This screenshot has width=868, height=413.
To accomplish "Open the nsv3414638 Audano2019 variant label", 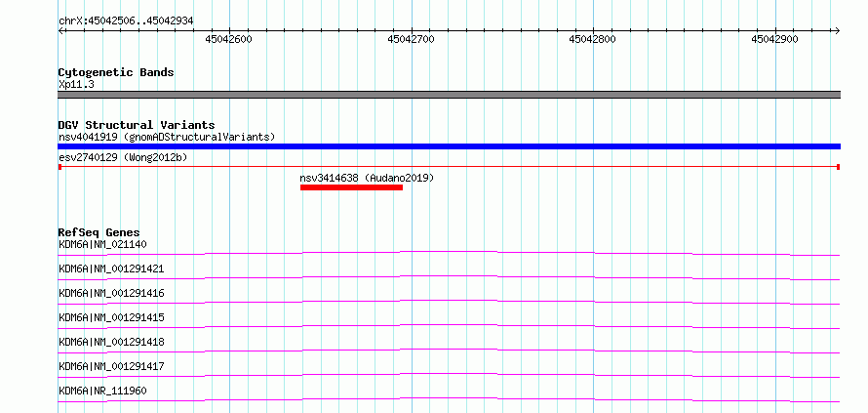I will click(x=367, y=178).
